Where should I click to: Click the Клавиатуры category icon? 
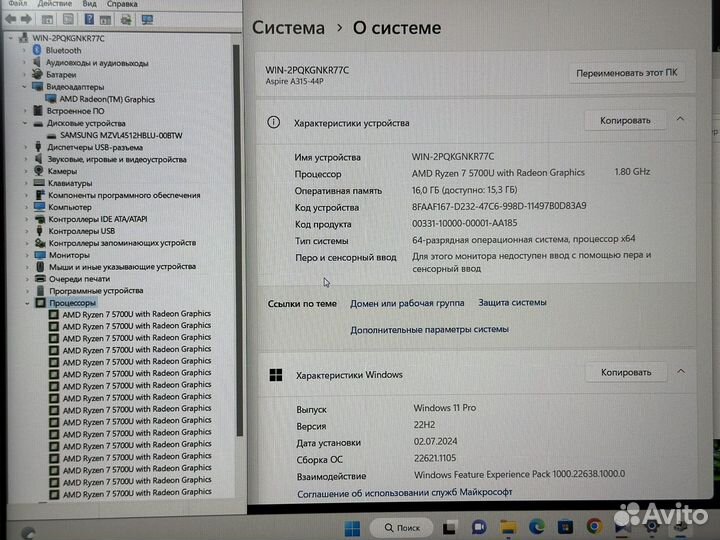pyautogui.click(x=39, y=183)
